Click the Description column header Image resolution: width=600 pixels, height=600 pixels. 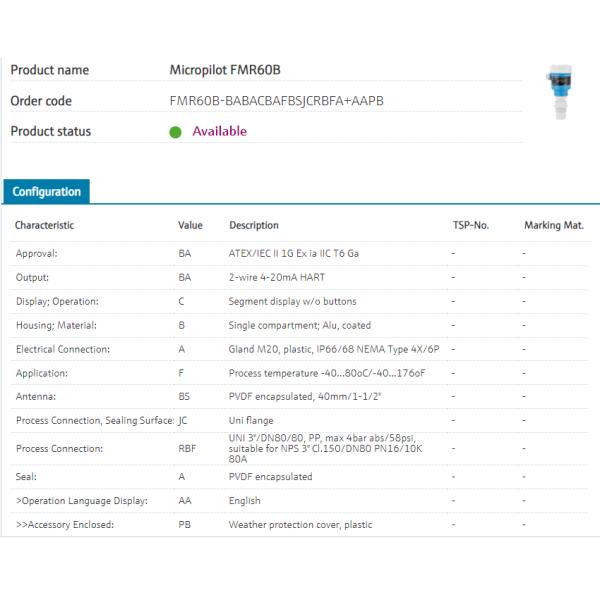pos(254,226)
